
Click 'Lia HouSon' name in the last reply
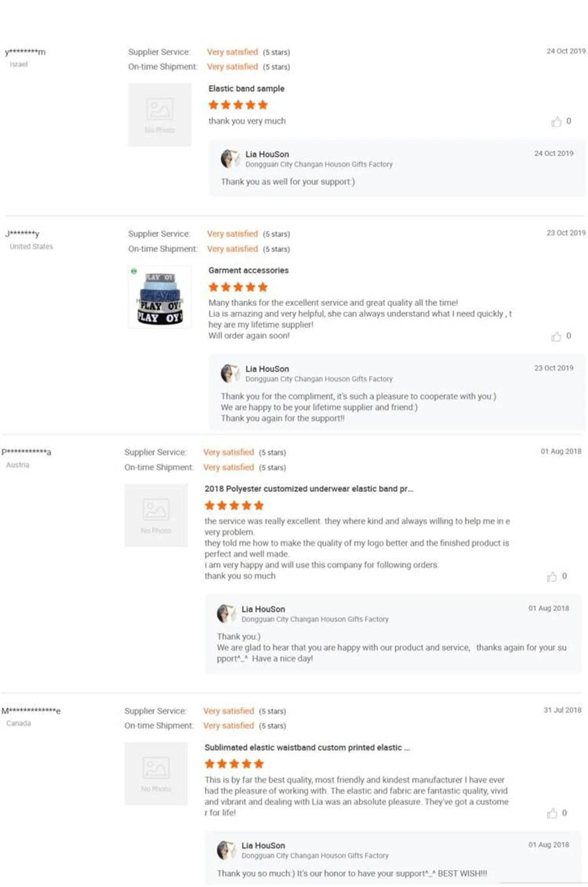pyautogui.click(x=263, y=846)
